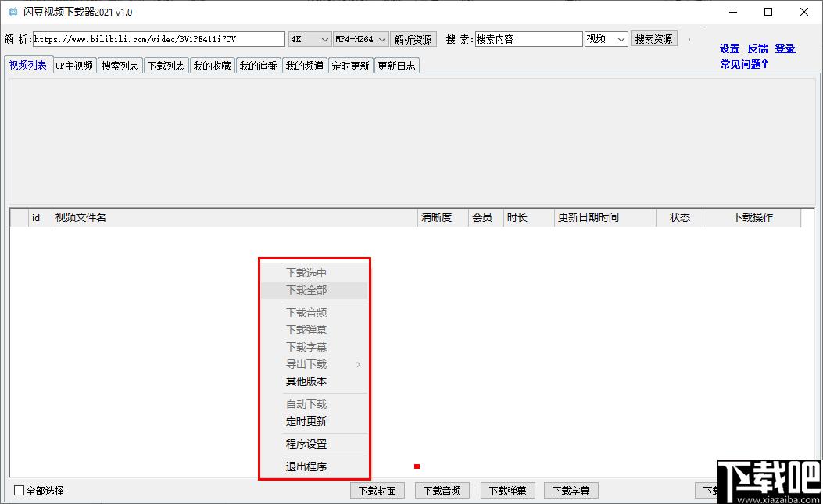Open 程序设置 from the context menu
The width and height of the screenshot is (823, 504).
pos(314,444)
